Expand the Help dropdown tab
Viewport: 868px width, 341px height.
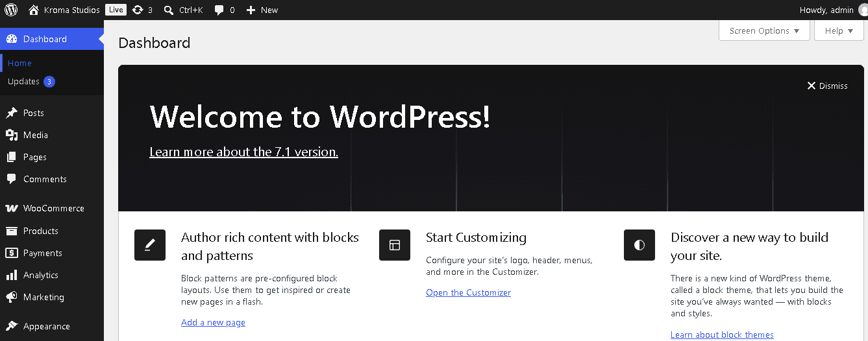tap(839, 30)
